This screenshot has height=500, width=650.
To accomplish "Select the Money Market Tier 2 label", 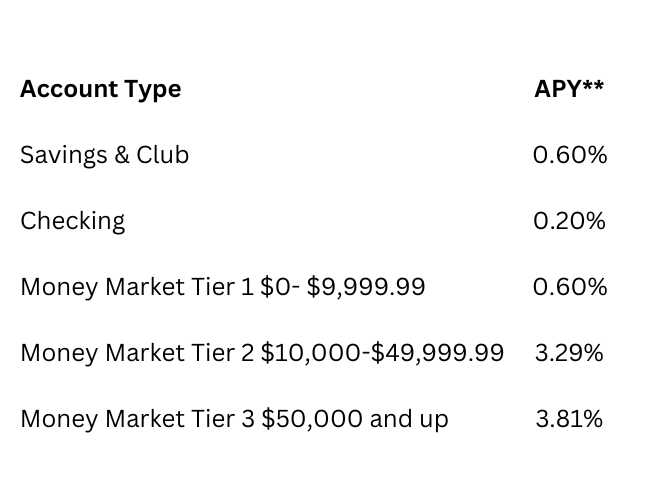I will point(137,353).
